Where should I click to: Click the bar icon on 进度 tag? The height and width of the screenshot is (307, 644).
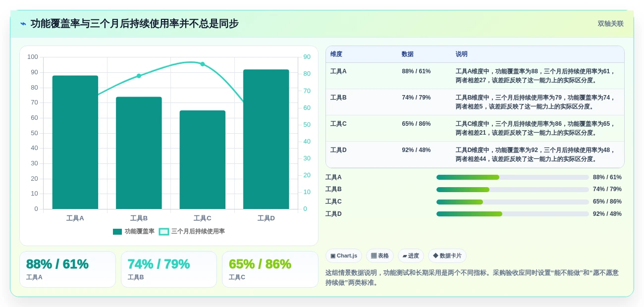pyautogui.click(x=405, y=256)
